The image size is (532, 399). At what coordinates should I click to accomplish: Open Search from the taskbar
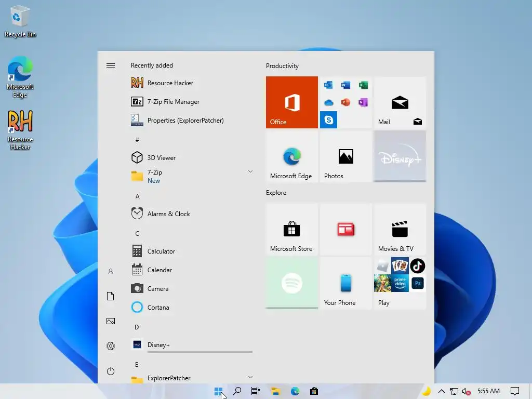click(237, 391)
